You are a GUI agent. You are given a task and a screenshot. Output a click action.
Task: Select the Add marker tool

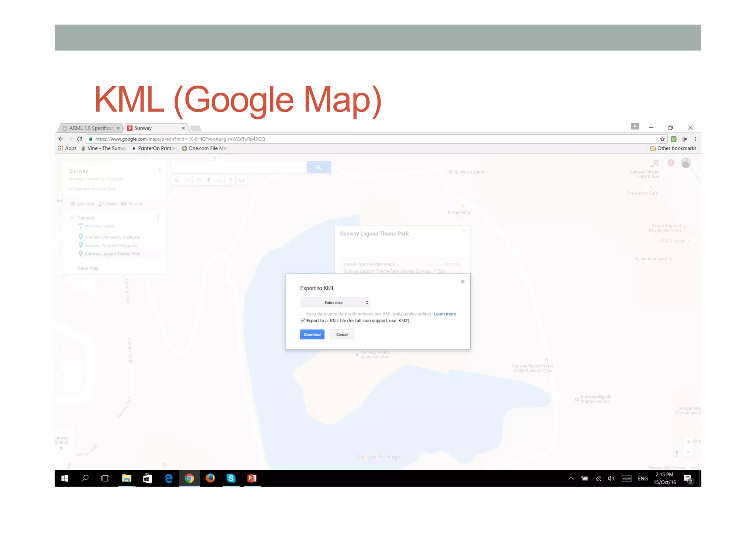click(209, 180)
